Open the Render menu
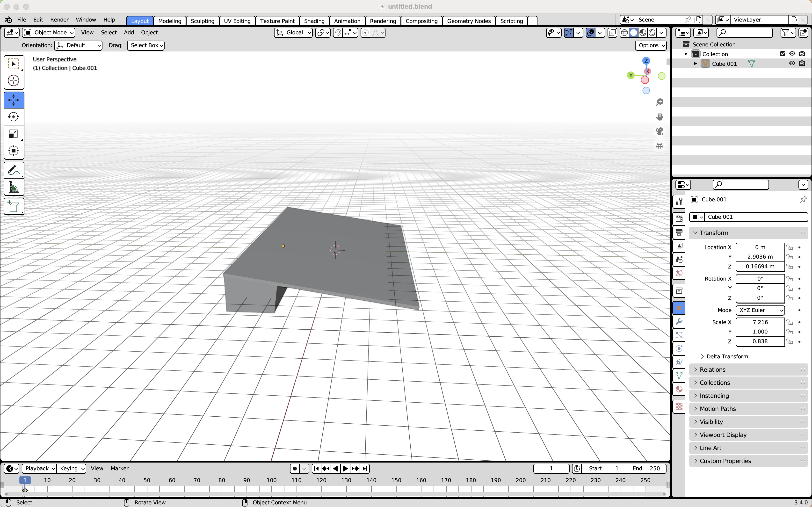This screenshot has height=507, width=812. 59,19
